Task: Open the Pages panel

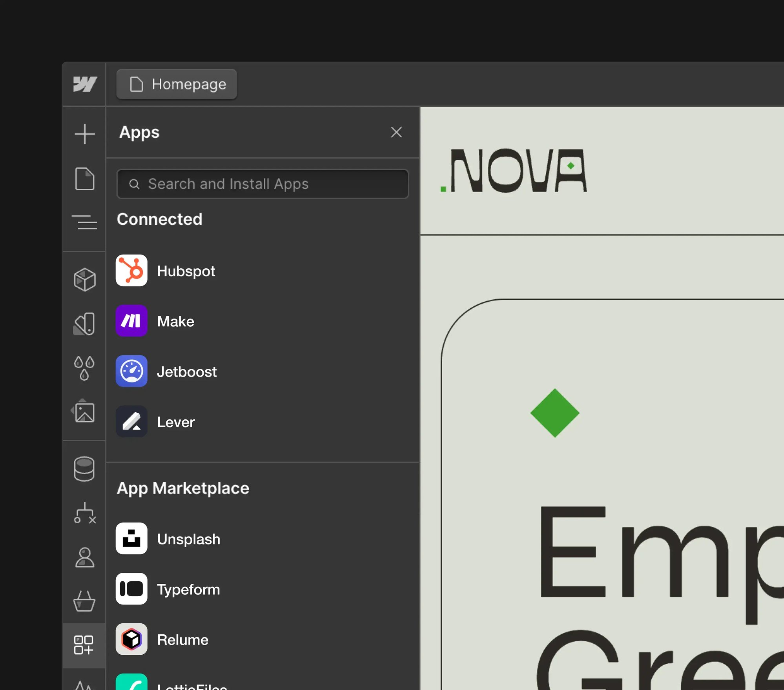Action: click(x=84, y=179)
